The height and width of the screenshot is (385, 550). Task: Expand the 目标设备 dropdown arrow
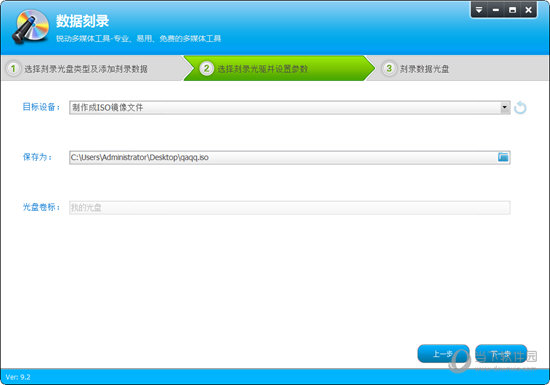(x=505, y=107)
